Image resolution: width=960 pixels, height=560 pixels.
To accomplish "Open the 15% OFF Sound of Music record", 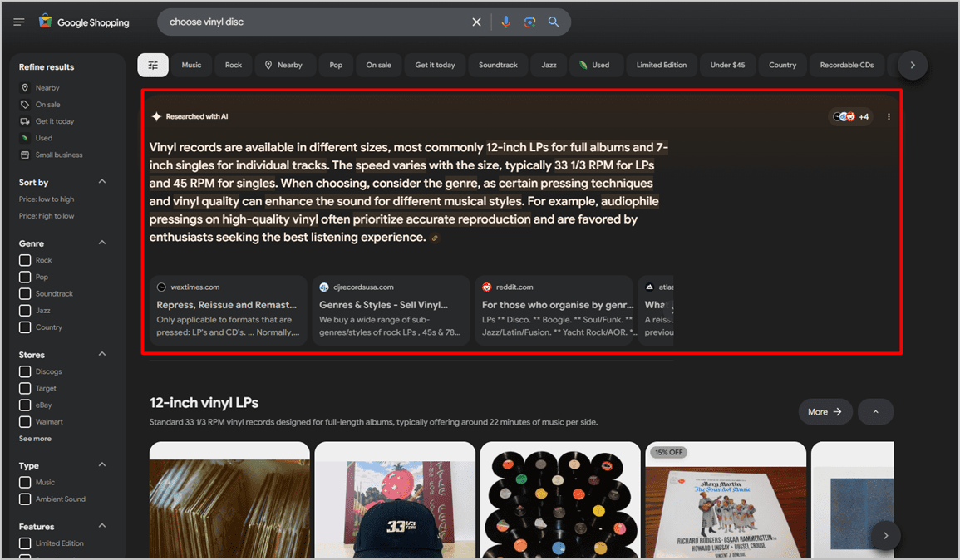I will (x=726, y=500).
